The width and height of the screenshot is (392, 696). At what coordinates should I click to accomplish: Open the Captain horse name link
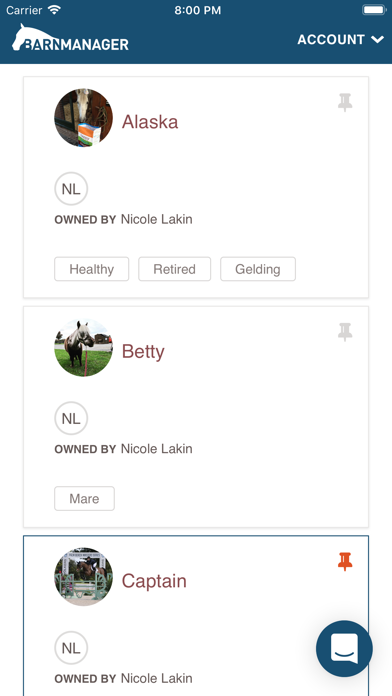pos(154,581)
